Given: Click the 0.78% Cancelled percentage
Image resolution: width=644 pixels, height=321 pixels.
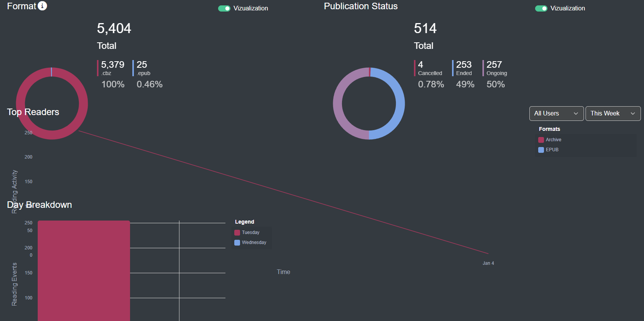Looking at the screenshot, I should coord(431,84).
